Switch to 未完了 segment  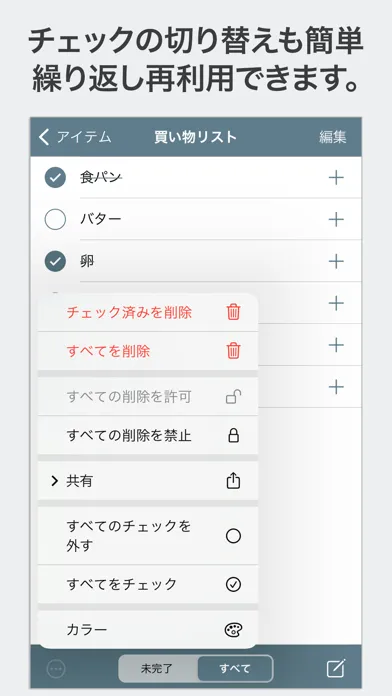coord(158,668)
